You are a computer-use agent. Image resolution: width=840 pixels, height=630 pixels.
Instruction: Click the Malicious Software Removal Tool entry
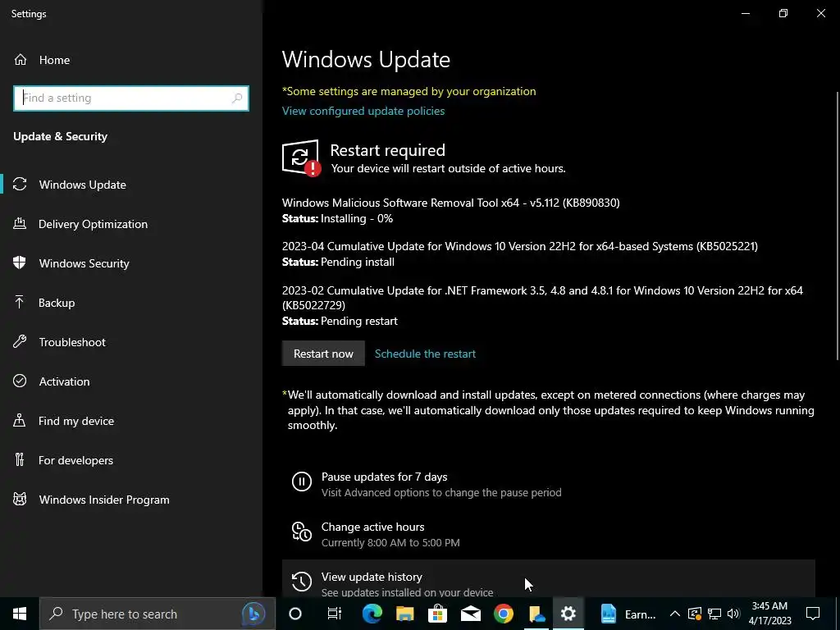pyautogui.click(x=450, y=210)
